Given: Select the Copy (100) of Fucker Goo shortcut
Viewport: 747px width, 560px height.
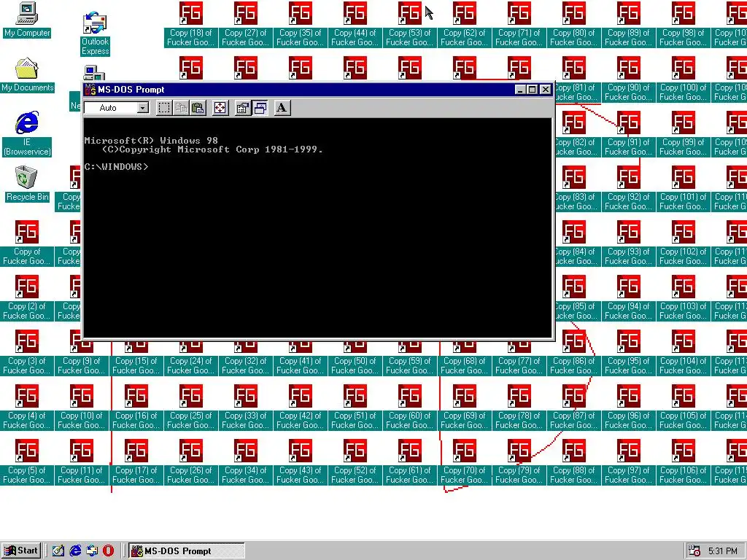Looking at the screenshot, I should [683, 79].
